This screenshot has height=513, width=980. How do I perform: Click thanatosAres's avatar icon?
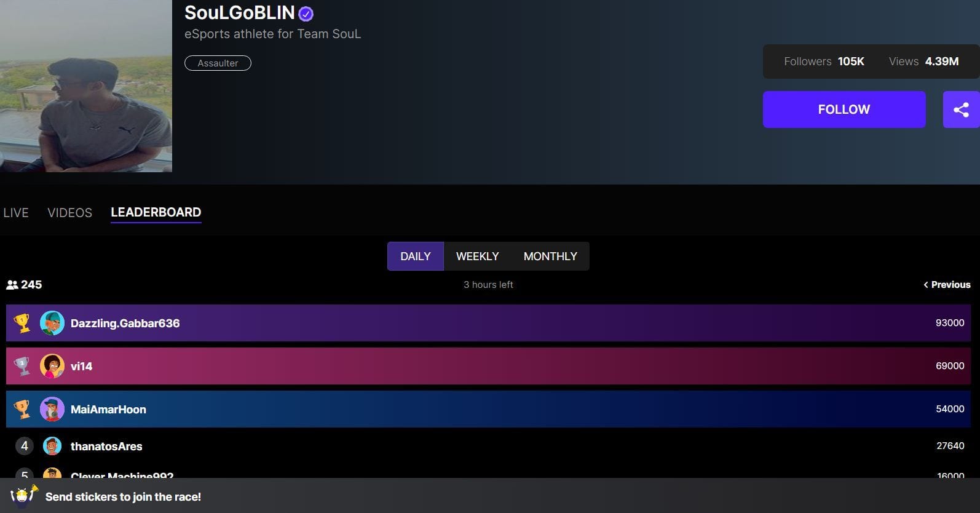tap(52, 446)
